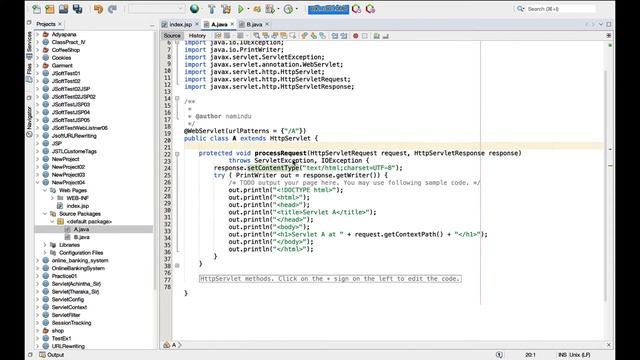This screenshot has height=360, width=640.
Task: Click the Build Project hammer icon
Action: [211, 9]
